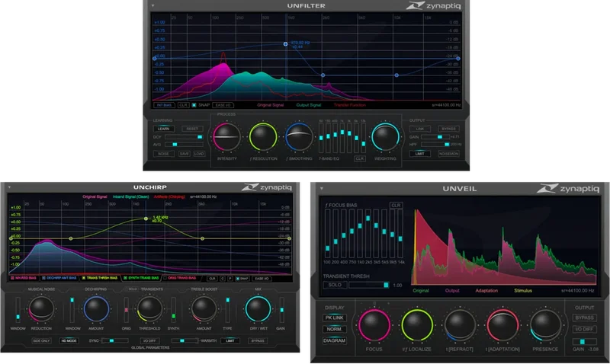Open the UNCHIRP preset menu triangle
This screenshot has height=364, width=610.
tap(9, 187)
